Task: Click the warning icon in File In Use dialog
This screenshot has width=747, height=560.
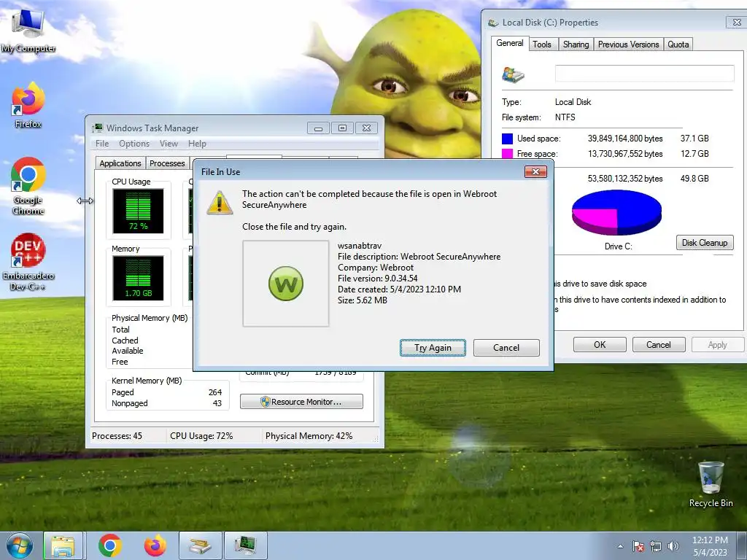Action: click(220, 203)
